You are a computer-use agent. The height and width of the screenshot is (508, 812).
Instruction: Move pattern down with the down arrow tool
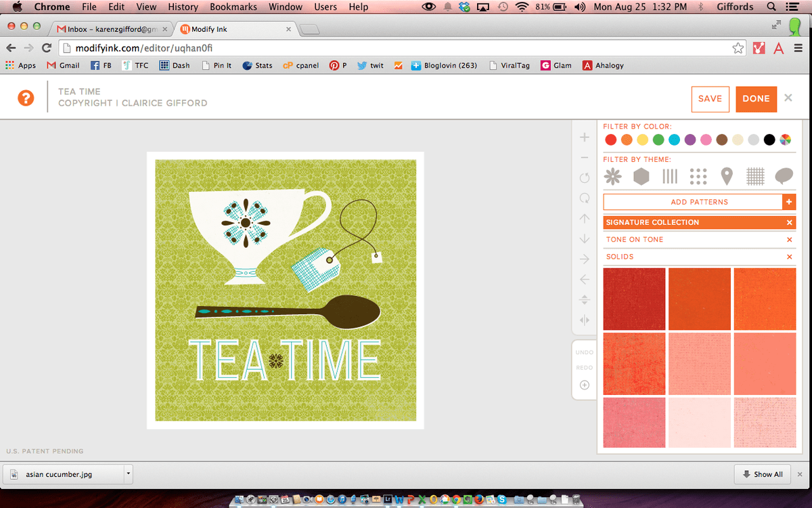tap(585, 239)
